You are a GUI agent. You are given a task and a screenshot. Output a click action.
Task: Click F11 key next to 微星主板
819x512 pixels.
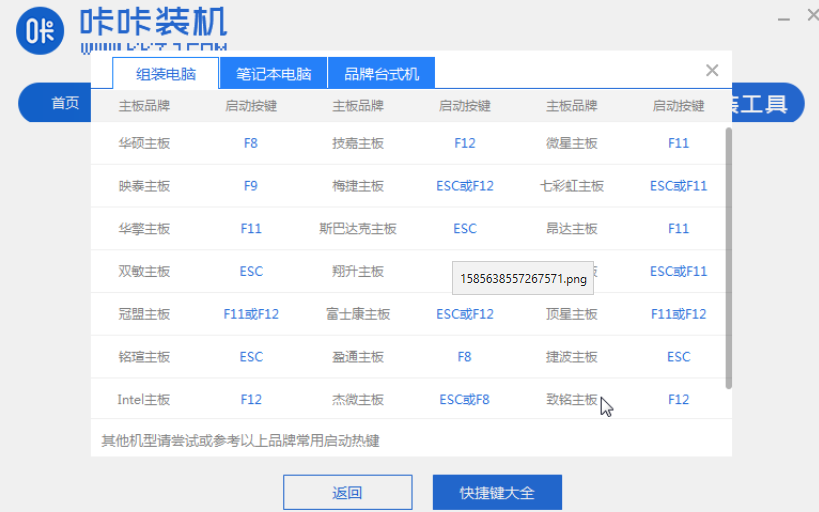coord(678,143)
